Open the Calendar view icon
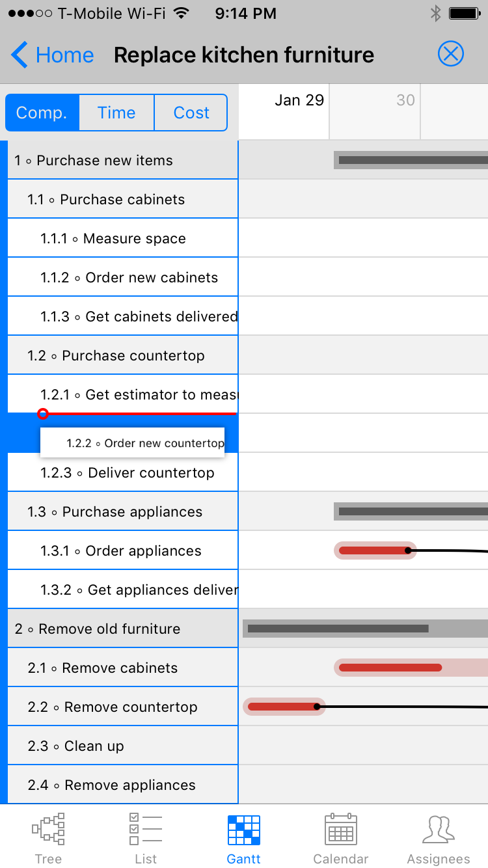488x868 pixels. point(340,830)
